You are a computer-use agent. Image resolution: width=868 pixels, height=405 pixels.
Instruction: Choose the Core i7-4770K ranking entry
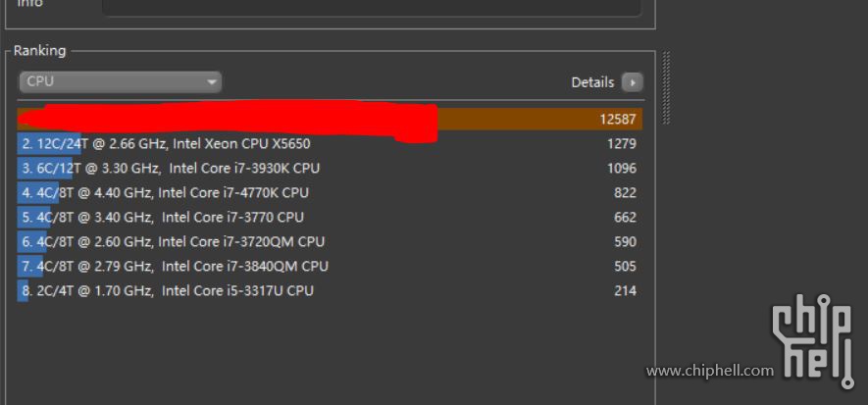pos(166,193)
